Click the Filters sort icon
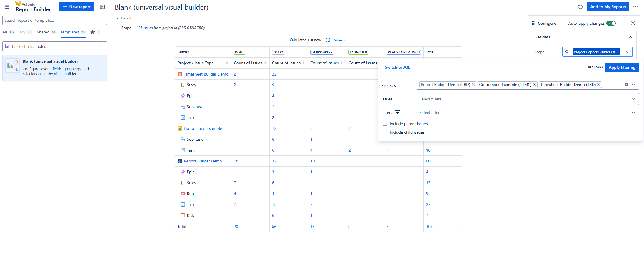 (x=398, y=112)
